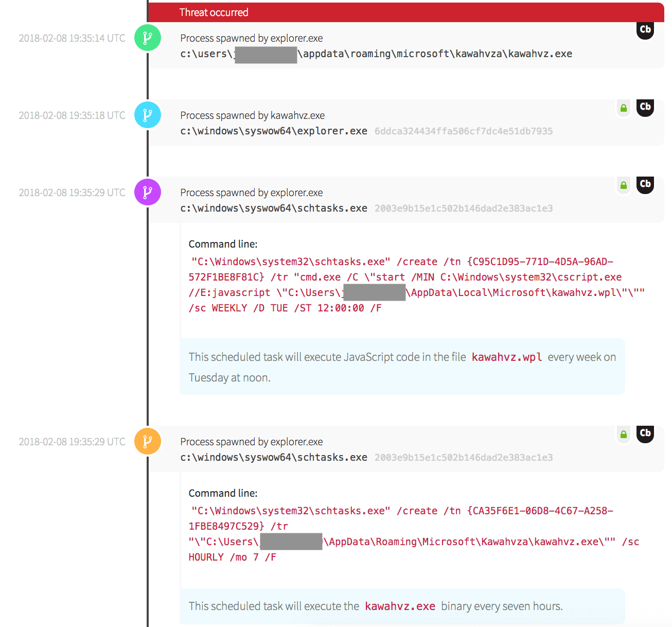Click the 2018-02-08 19:35:18 UTC timestamp

tap(72, 115)
